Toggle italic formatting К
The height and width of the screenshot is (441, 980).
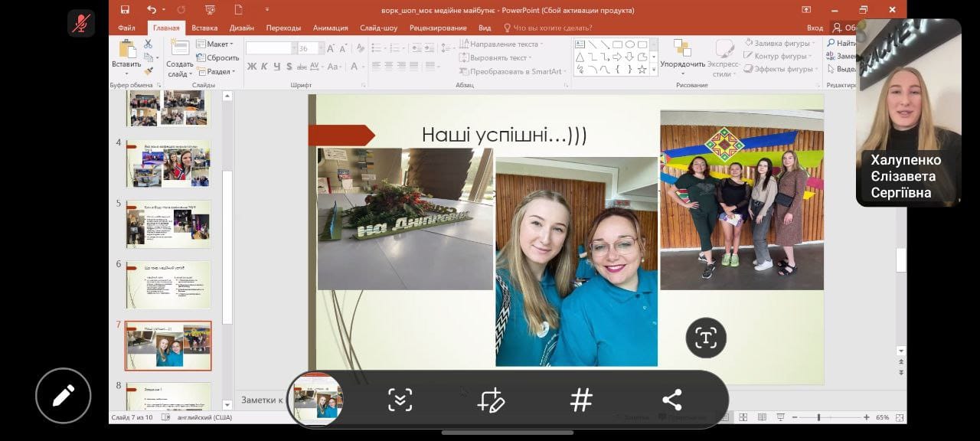[x=264, y=67]
